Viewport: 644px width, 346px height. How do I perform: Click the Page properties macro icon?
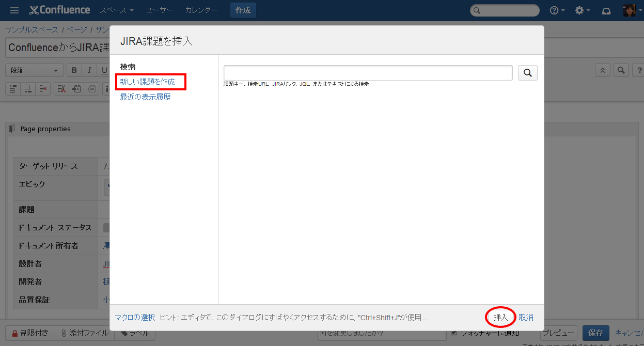tap(12, 129)
